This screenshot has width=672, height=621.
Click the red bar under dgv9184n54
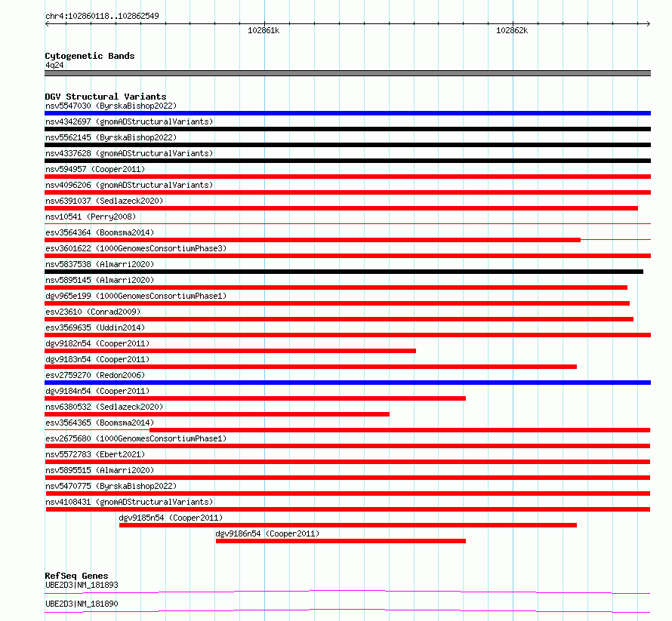255,398
